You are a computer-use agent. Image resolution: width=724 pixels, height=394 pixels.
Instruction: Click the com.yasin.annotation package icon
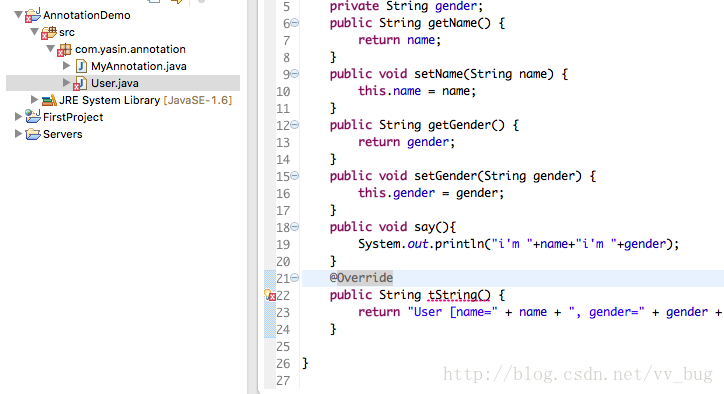coord(64,50)
